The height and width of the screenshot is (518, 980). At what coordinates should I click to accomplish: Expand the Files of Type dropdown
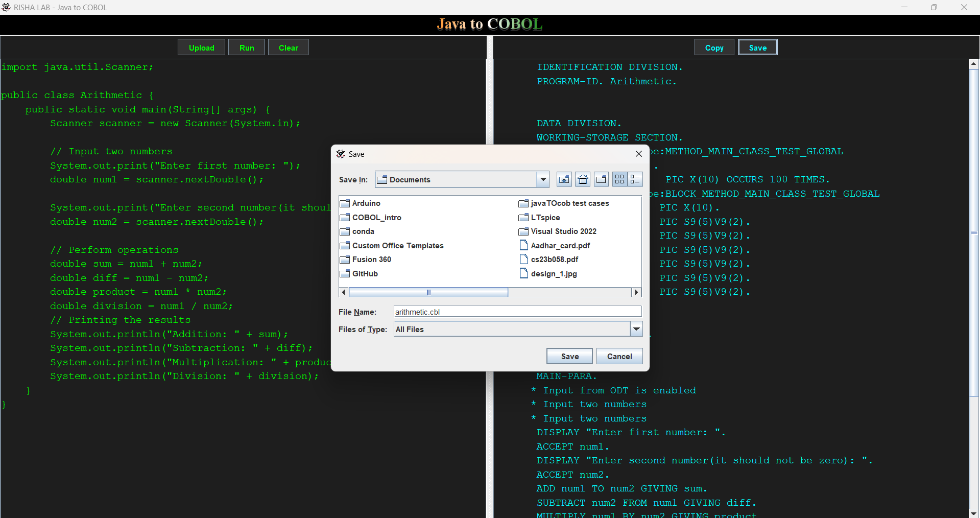tap(636, 329)
